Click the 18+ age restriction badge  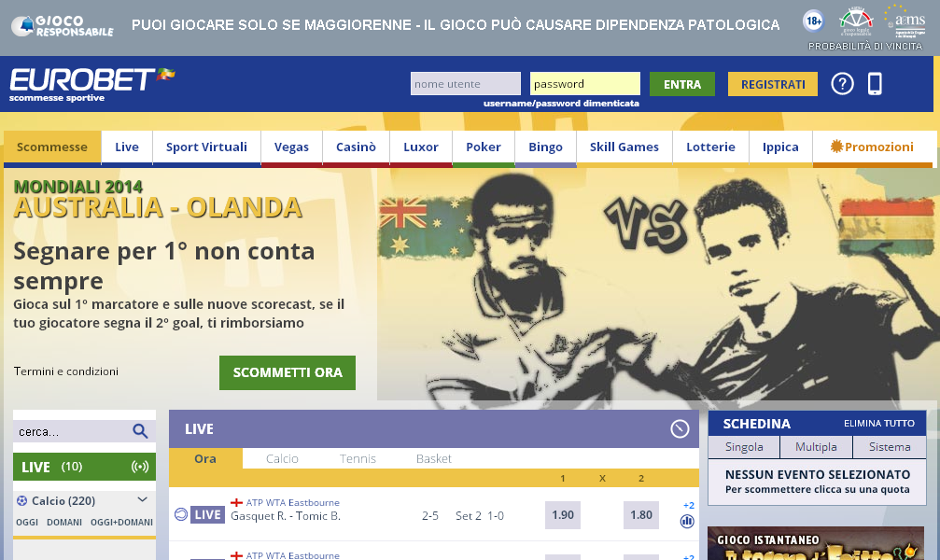coord(813,21)
